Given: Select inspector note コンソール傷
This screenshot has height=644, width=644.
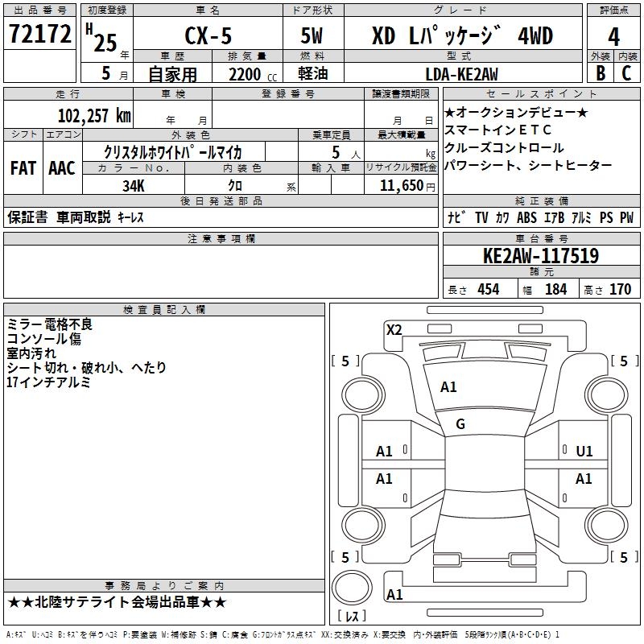Looking at the screenshot, I should point(44,338).
